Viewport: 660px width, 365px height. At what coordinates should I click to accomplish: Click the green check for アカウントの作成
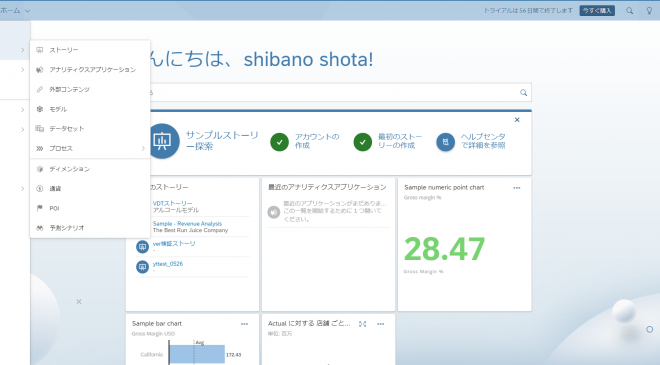click(x=279, y=142)
